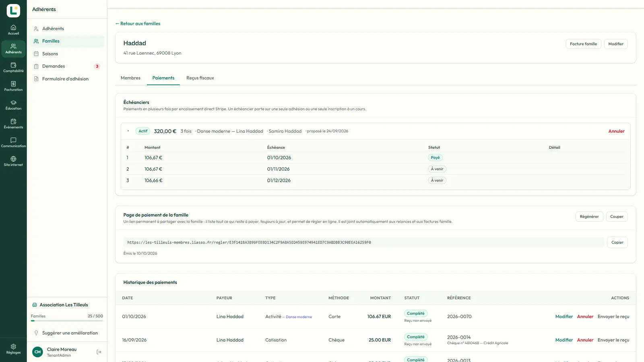This screenshot has width=644, height=362.
Task: Click the Payé status badge
Action: tap(435, 158)
